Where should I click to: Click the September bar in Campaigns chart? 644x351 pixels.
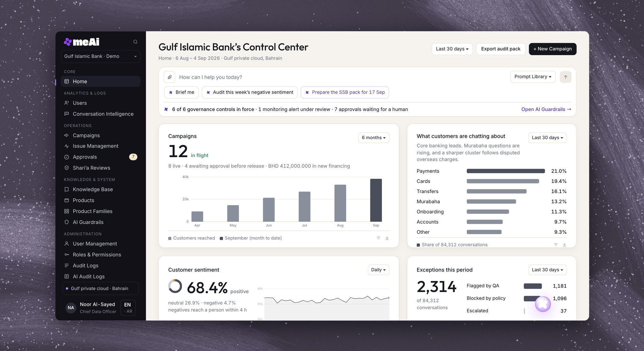(x=376, y=200)
